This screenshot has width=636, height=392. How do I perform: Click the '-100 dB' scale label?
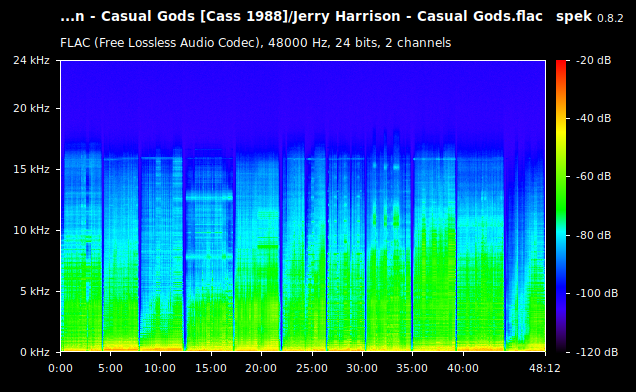[x=597, y=293]
